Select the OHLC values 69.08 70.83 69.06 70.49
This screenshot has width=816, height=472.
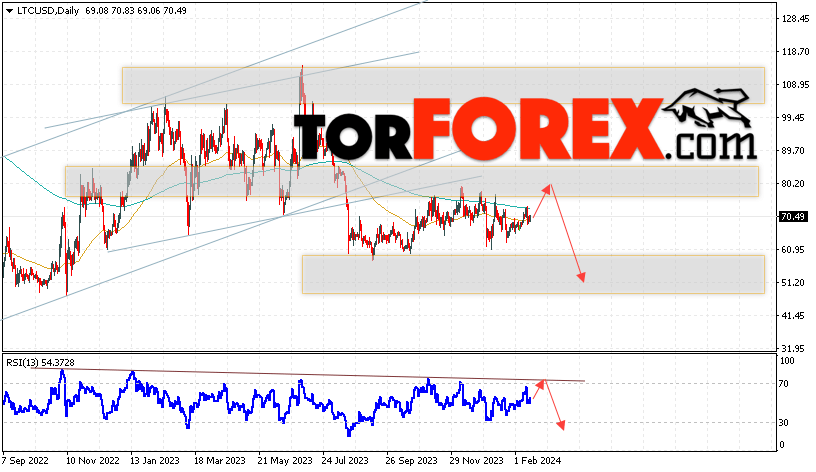coord(136,10)
